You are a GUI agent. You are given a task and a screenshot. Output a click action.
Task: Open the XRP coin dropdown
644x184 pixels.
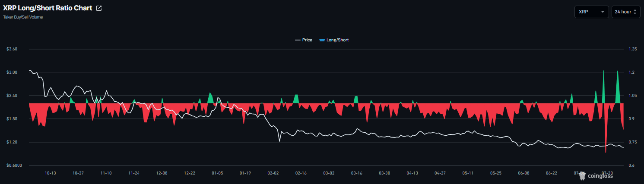coord(591,12)
